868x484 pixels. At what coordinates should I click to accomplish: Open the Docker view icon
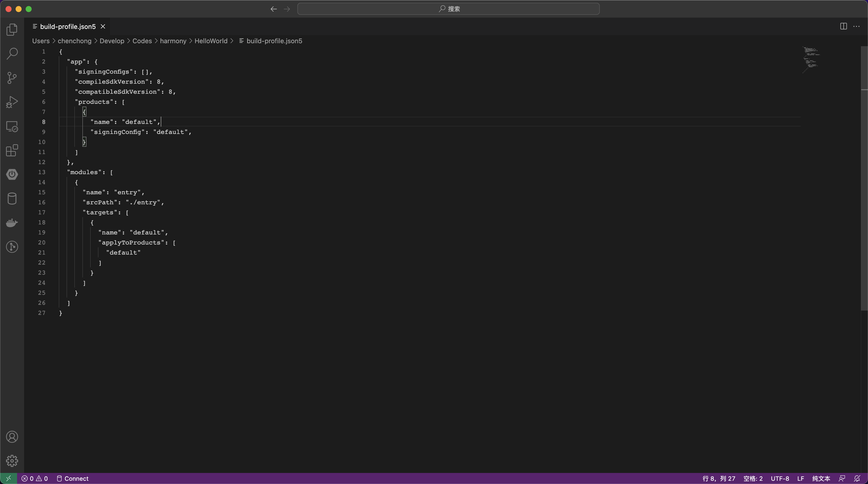point(12,223)
